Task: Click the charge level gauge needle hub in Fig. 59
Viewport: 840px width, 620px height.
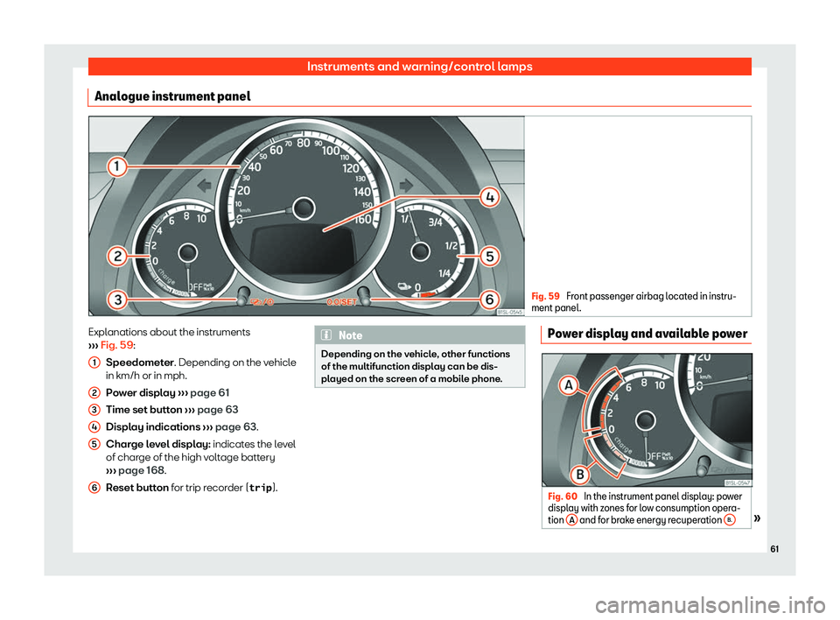Action: (419, 251)
